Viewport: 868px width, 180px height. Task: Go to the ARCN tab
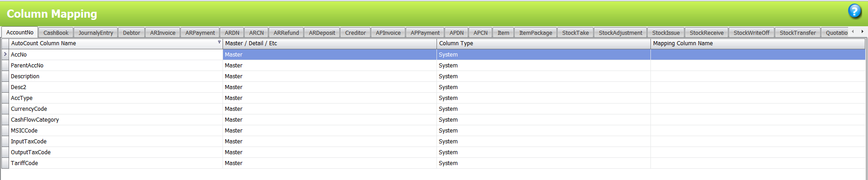(x=256, y=33)
